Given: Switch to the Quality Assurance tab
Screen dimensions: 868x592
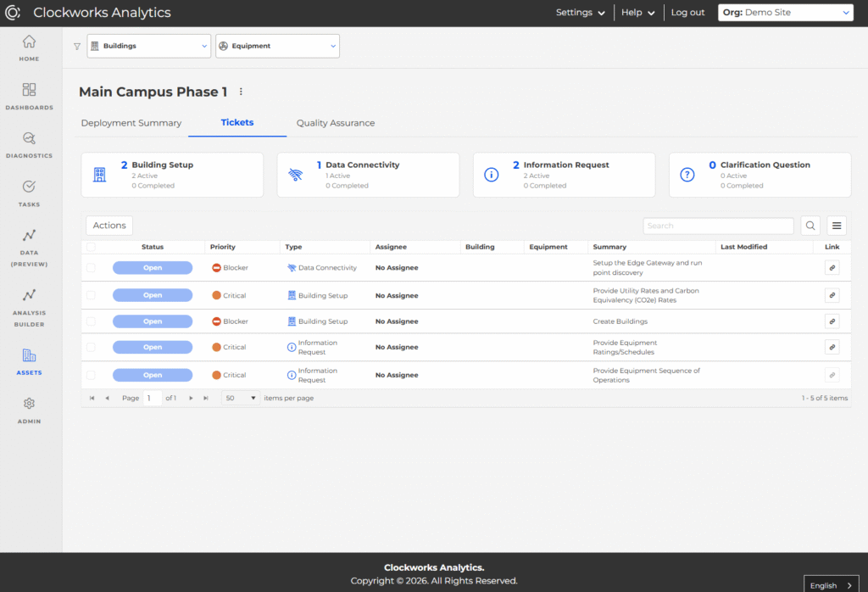Looking at the screenshot, I should coord(336,122).
